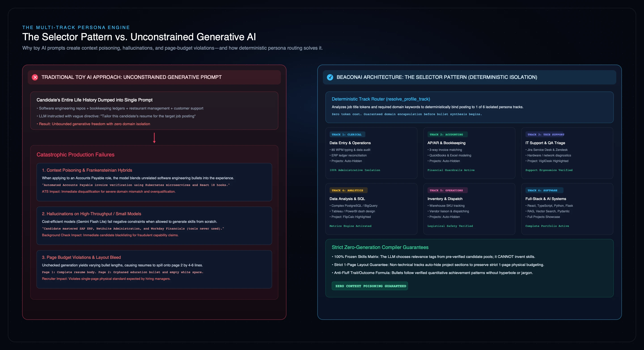Click the Selector Pattern vs. Unconstrained title
The height and width of the screenshot is (350, 644).
(139, 37)
